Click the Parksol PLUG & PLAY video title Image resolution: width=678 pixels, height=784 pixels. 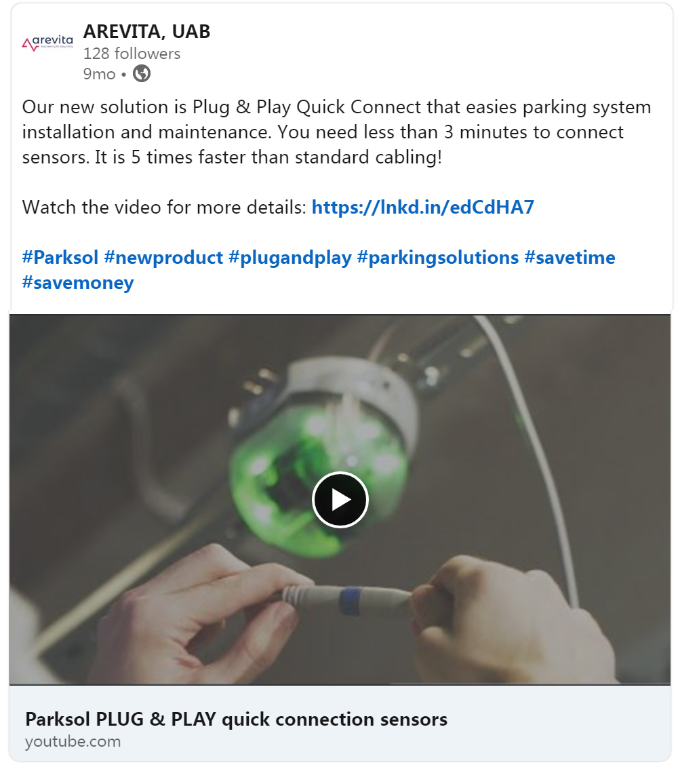[236, 719]
